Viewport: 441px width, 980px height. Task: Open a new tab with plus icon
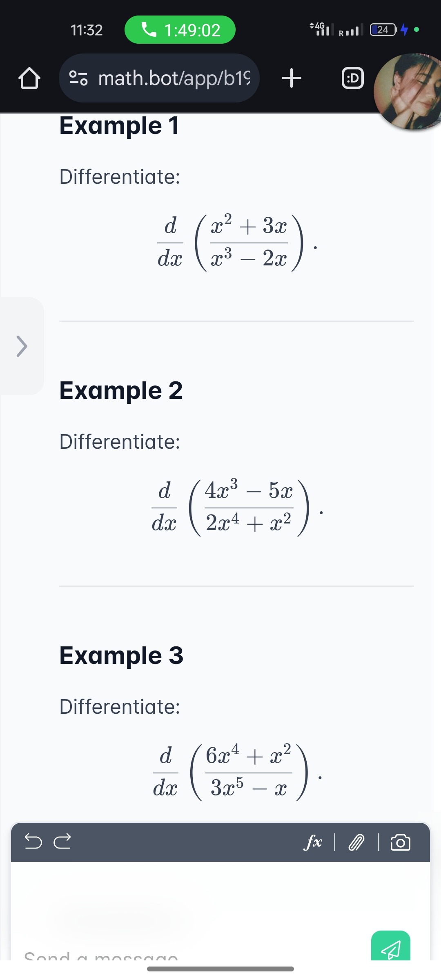pos(292,78)
